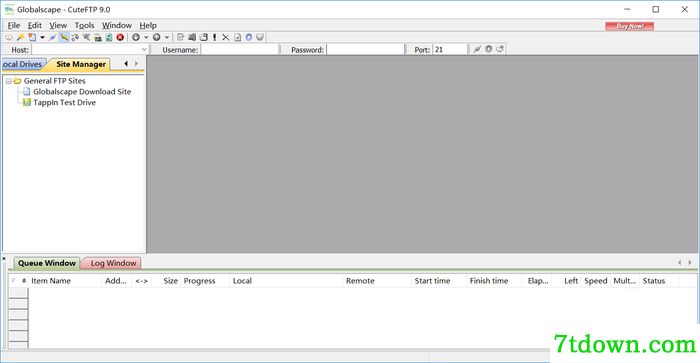Click the highlighted Quick Connect bar icon
The height and width of the screenshot is (363, 700).
[64, 38]
